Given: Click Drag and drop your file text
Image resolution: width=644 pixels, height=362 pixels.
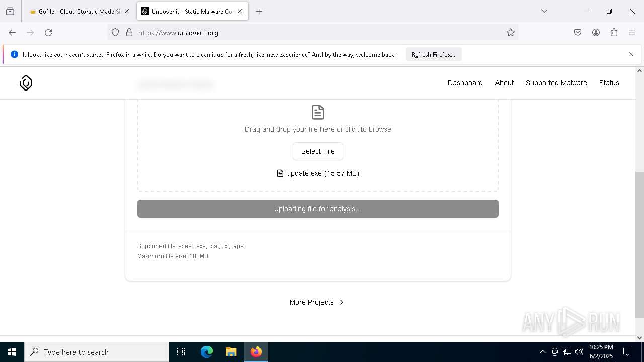Looking at the screenshot, I should tap(318, 129).
